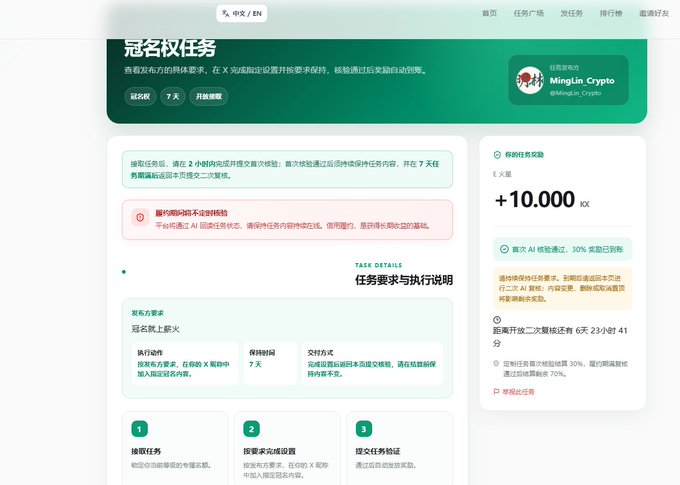Click the check-circle icon in 首次 AI 核验通过
Viewport: 680px width, 485px height.
pos(504,249)
